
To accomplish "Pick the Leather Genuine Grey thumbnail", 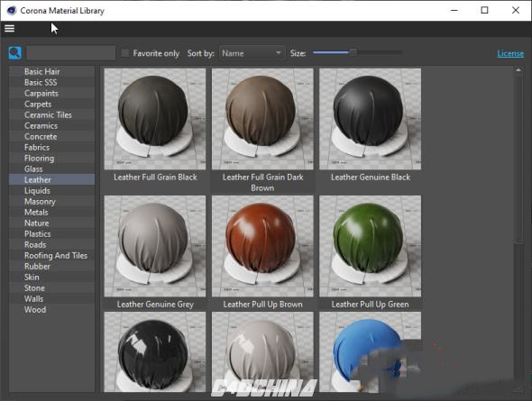I will point(155,246).
